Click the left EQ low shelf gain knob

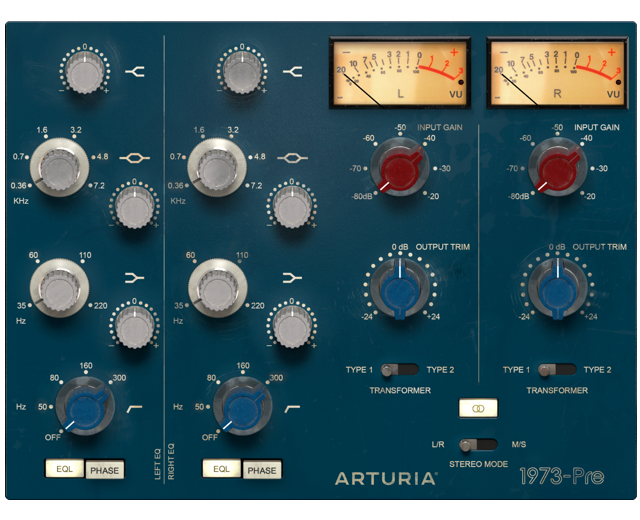tap(134, 327)
